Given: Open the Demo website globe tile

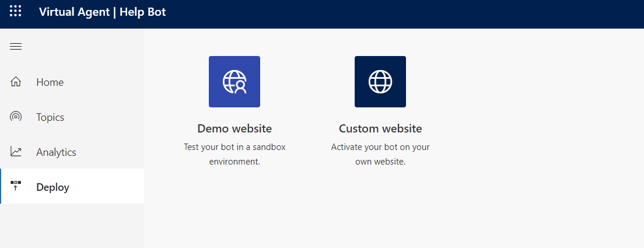Looking at the screenshot, I should (234, 82).
